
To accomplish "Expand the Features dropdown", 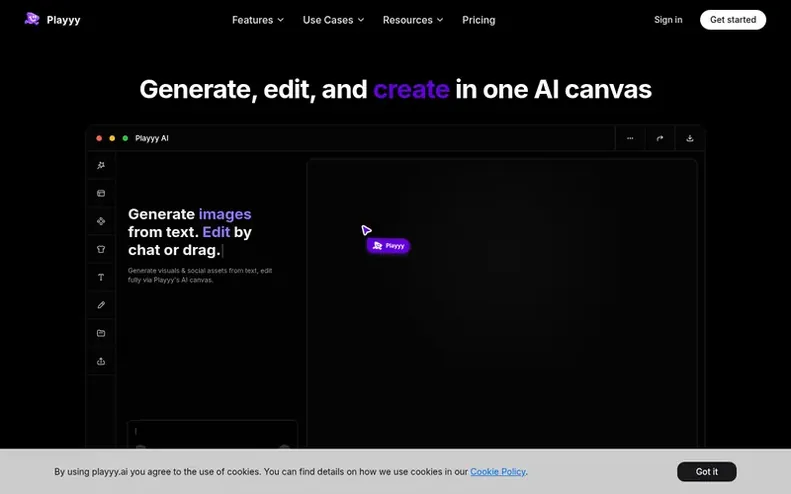I will tap(258, 20).
